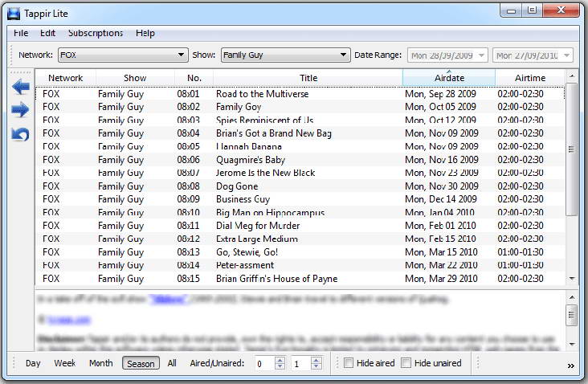Select "Brian Griffin's House of Payne" row
Screen dimensions: 588x384
point(300,279)
